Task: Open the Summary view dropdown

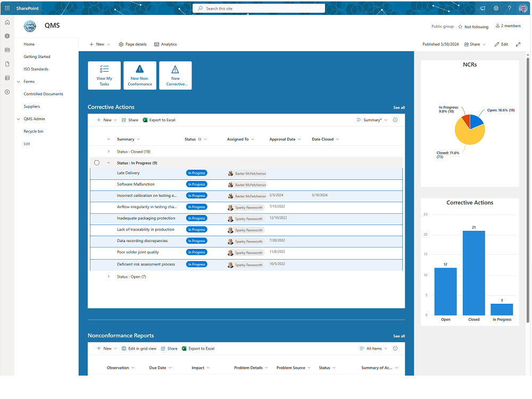Action: coord(372,120)
